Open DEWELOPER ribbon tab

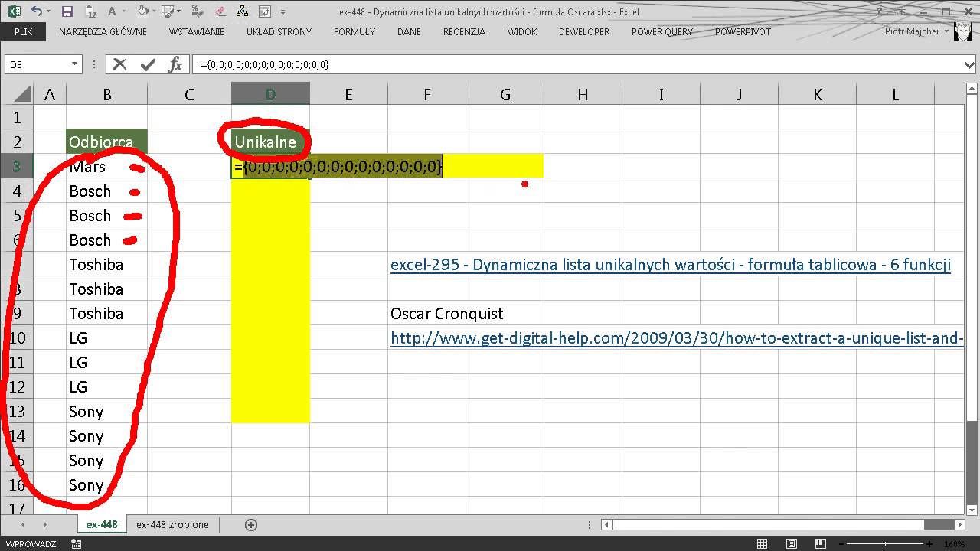(584, 32)
